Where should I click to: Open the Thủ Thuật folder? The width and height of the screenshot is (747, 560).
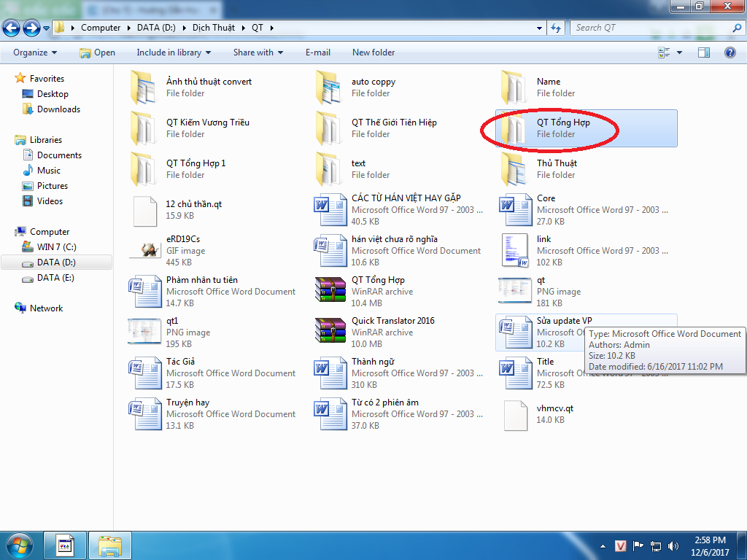(x=516, y=168)
